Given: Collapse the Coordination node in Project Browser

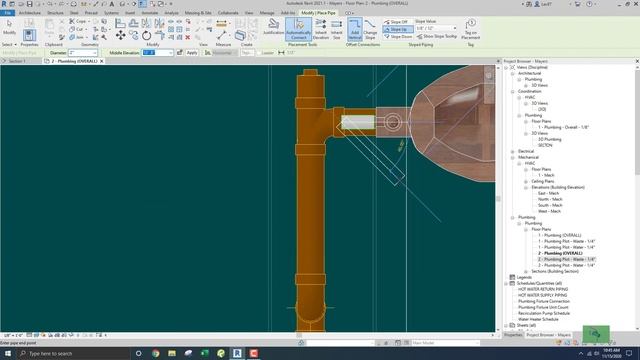Looking at the screenshot, I should pyautogui.click(x=513, y=91).
